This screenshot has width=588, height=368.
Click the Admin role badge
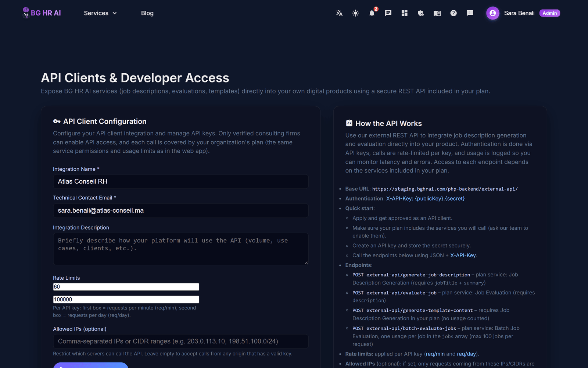click(x=549, y=13)
